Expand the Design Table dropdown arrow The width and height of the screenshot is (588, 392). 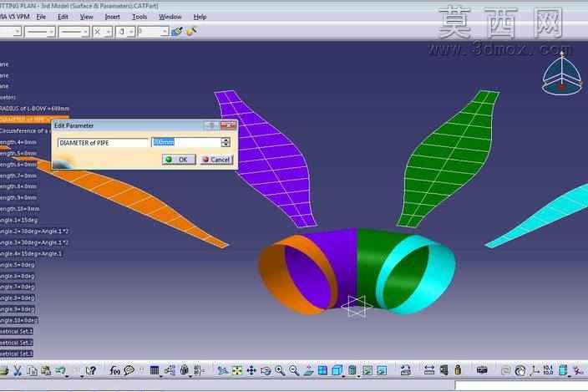(161, 375)
